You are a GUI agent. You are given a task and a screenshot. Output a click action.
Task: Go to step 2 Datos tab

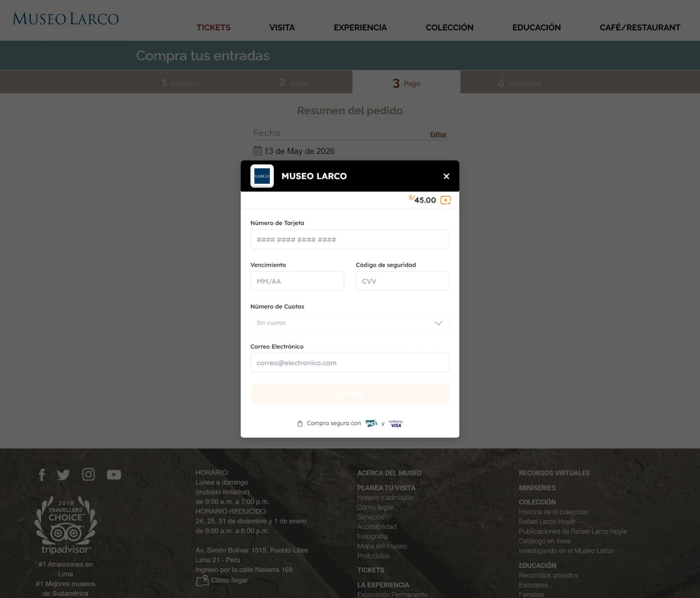tap(294, 83)
